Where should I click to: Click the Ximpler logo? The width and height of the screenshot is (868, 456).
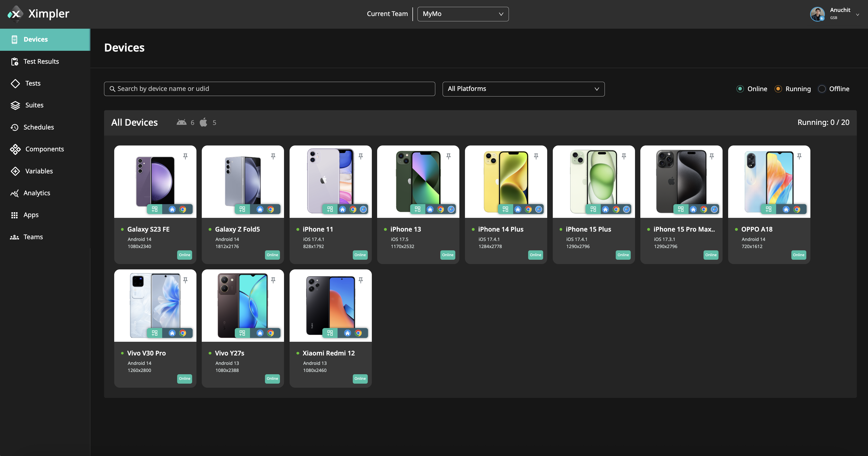tap(38, 13)
